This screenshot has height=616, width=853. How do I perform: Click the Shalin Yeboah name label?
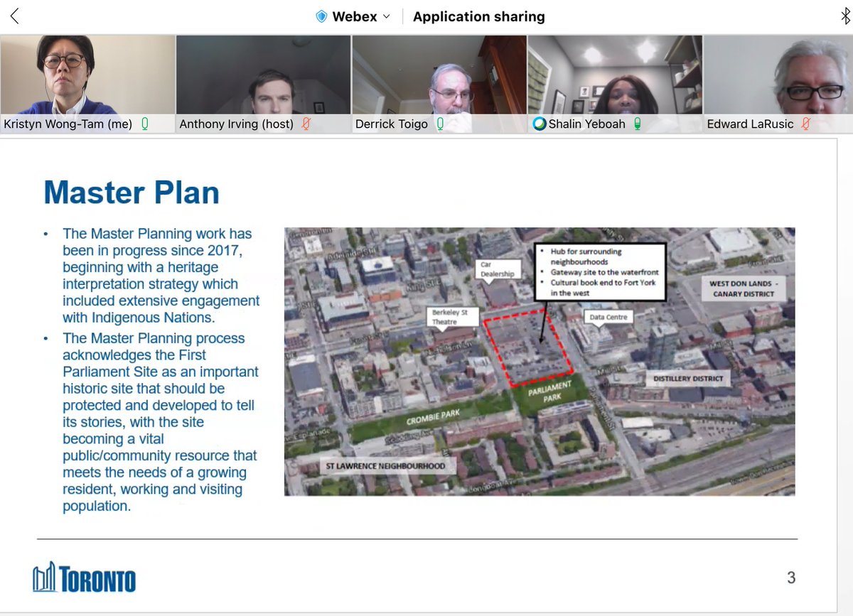(x=587, y=124)
